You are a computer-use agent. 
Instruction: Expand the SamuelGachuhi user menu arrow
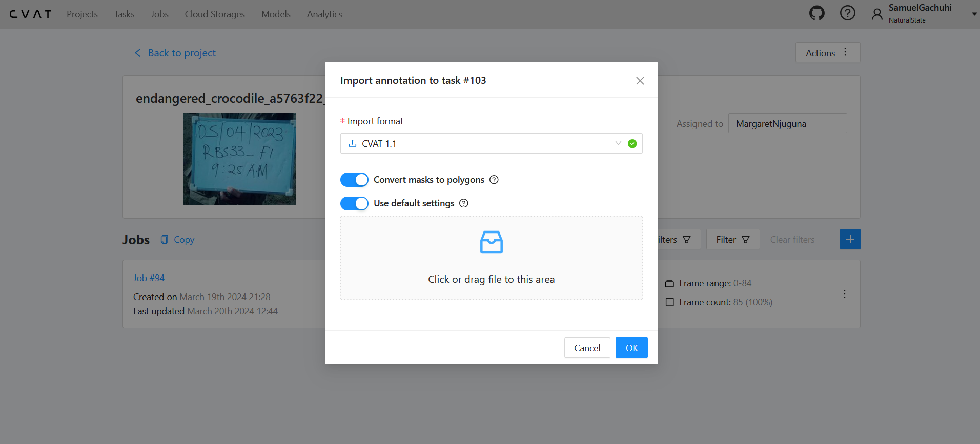pyautogui.click(x=974, y=14)
